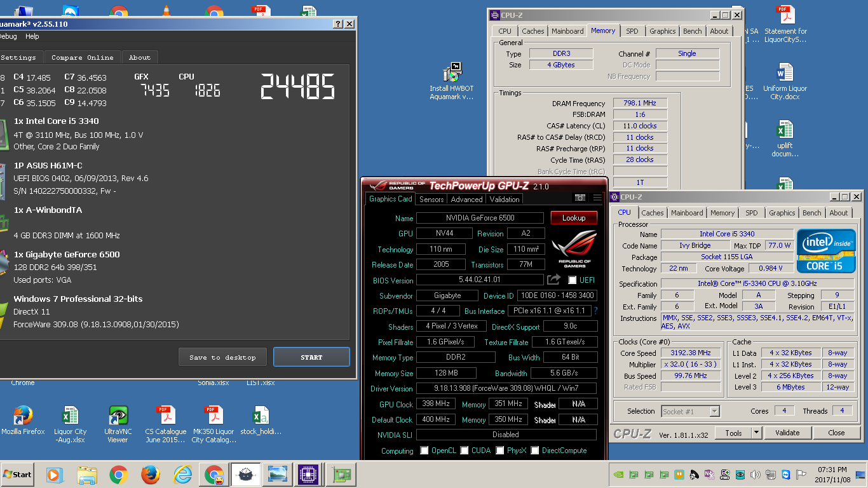868x488 pixels.
Task: Open Internet Explorer from the taskbar
Action: [182, 475]
